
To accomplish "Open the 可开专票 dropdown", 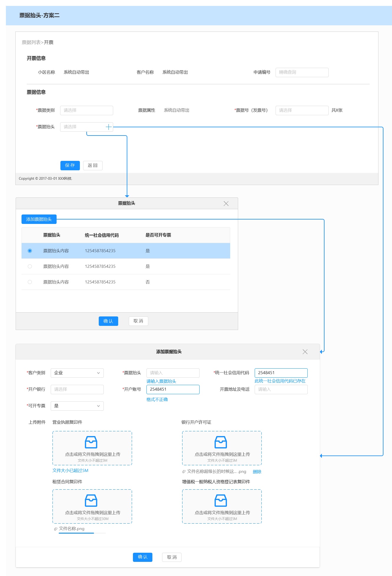I will [77, 406].
